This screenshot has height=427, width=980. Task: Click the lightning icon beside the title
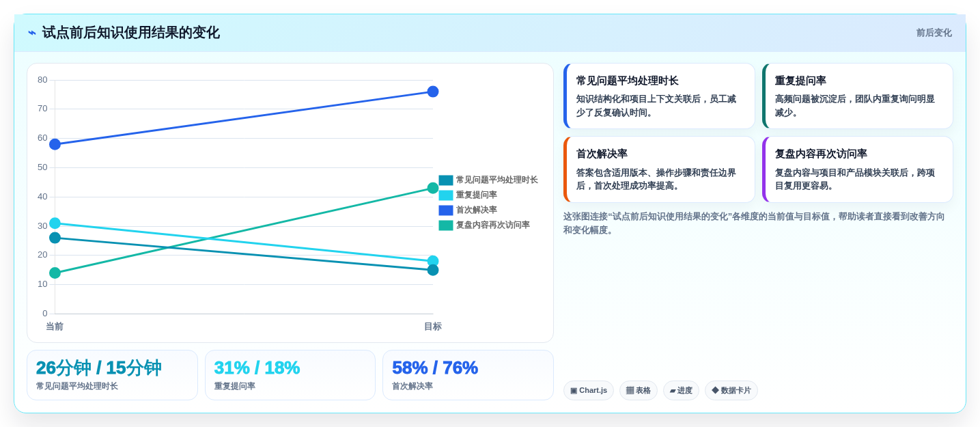[32, 33]
